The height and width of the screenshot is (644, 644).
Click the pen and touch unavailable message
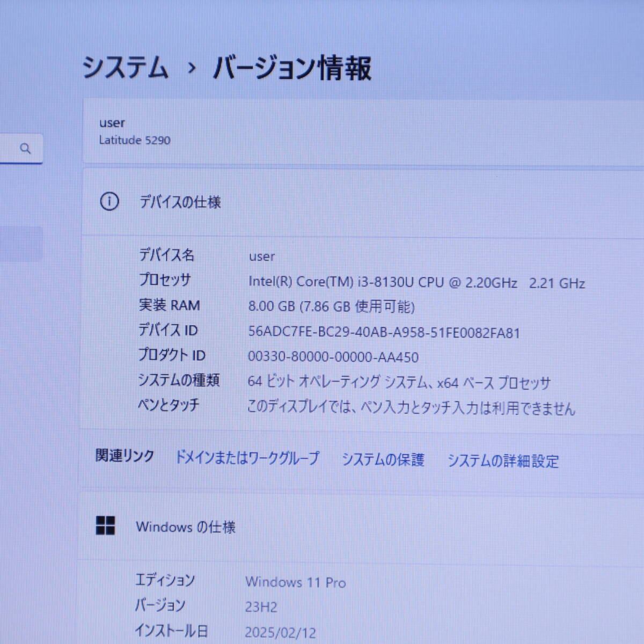(x=411, y=407)
